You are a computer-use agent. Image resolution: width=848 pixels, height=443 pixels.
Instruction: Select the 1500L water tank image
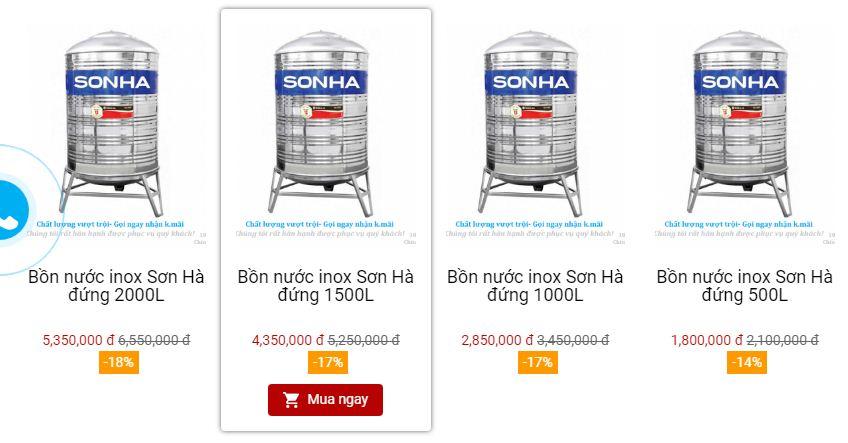tap(325, 125)
